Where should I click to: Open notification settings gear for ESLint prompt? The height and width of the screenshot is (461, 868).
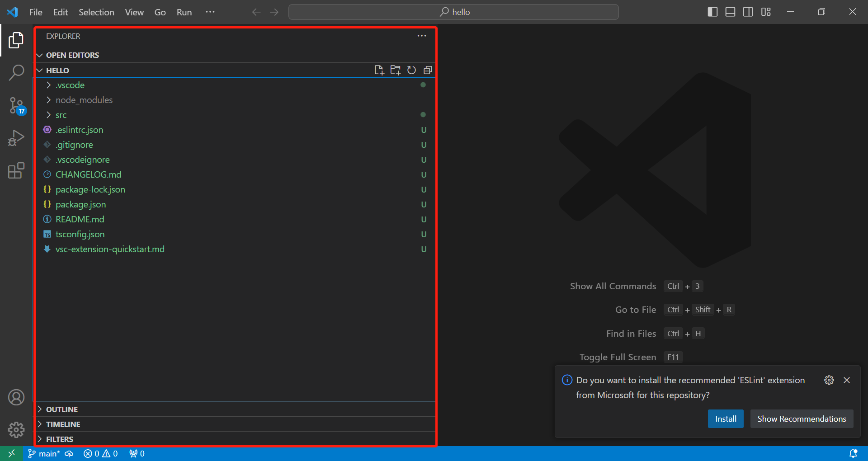[829, 380]
